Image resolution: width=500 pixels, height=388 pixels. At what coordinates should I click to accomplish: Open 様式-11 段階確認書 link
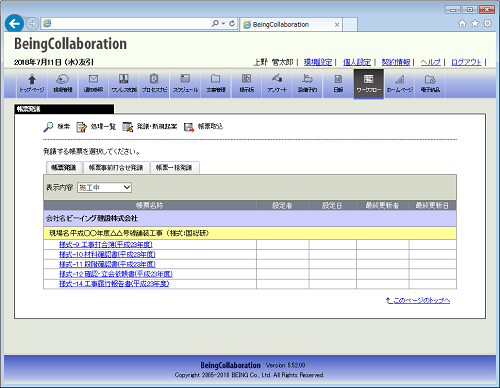pyautogui.click(x=107, y=264)
